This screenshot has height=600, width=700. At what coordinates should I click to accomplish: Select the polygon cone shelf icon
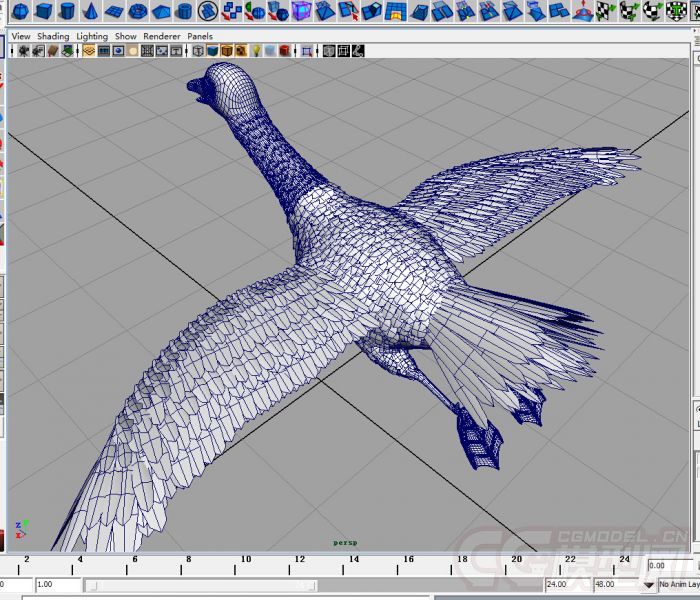click(x=90, y=11)
